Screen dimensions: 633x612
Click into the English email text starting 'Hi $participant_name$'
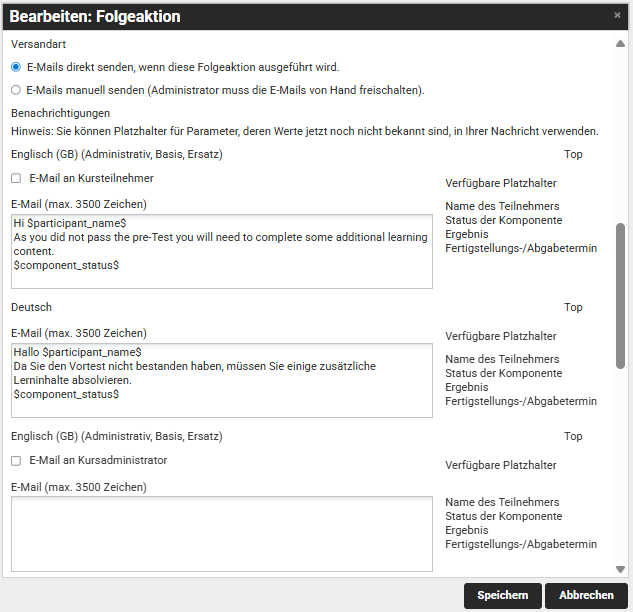tap(221, 251)
